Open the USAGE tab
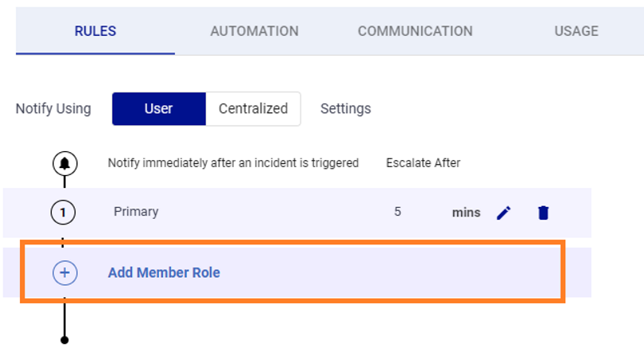644x359 pixels. (576, 31)
